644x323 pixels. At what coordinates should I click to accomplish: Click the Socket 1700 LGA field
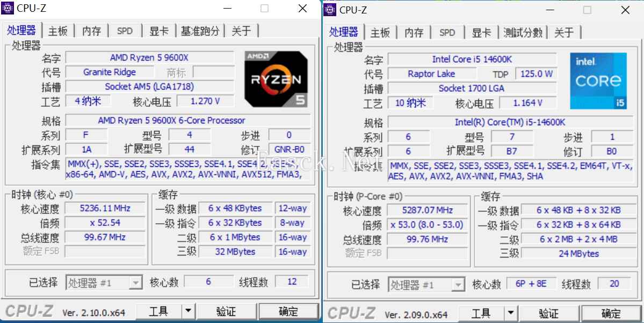point(472,88)
